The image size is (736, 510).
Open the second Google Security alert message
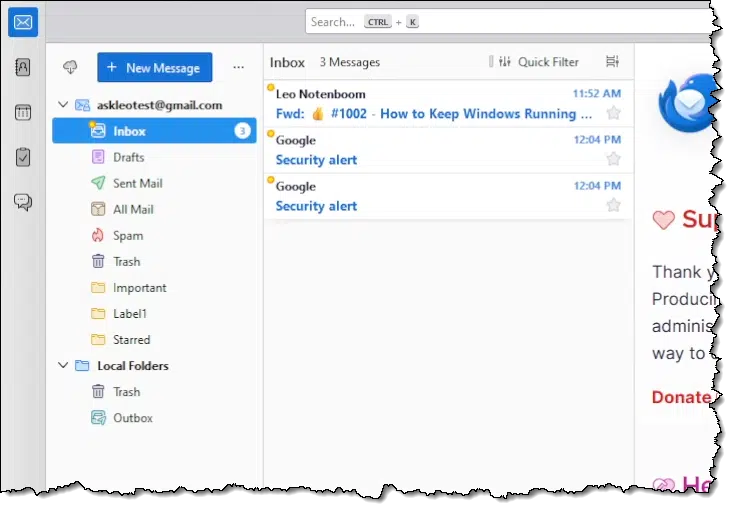448,196
